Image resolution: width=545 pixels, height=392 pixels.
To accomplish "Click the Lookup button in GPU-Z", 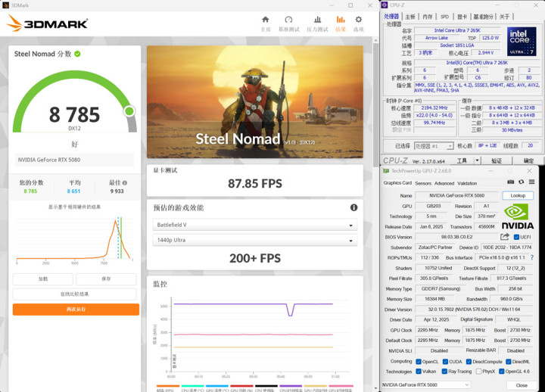I will click(518, 195).
